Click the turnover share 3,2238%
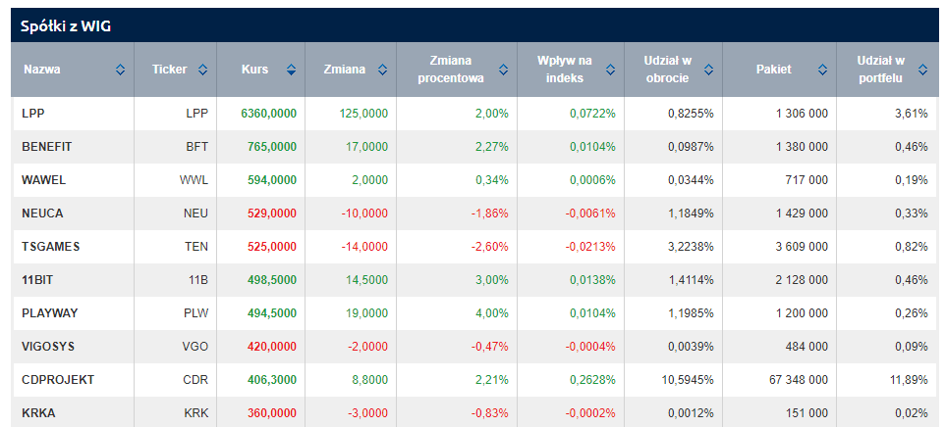945x427 pixels. coord(691,246)
